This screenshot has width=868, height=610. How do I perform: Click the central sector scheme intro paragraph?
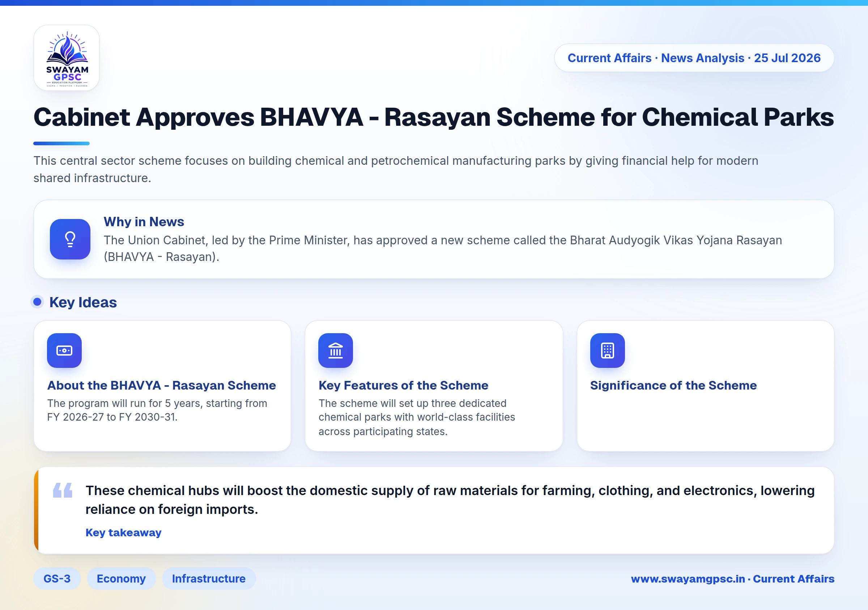[x=396, y=169]
